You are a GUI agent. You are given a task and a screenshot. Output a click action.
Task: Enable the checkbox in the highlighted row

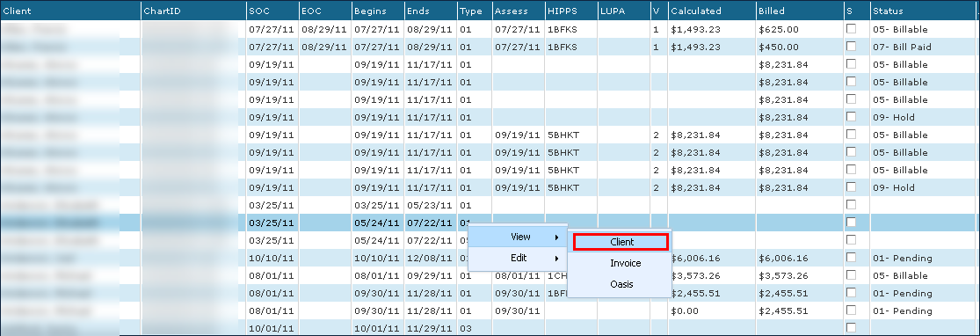tap(851, 223)
